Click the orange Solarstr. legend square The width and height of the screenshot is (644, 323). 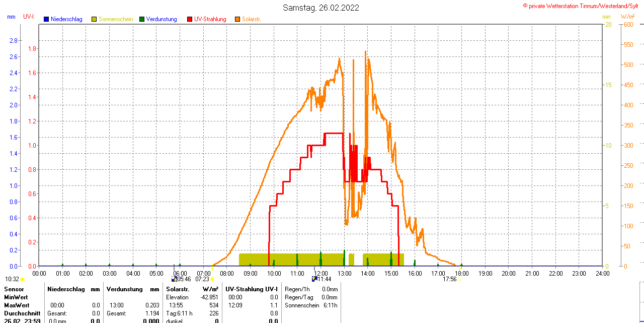point(237,19)
